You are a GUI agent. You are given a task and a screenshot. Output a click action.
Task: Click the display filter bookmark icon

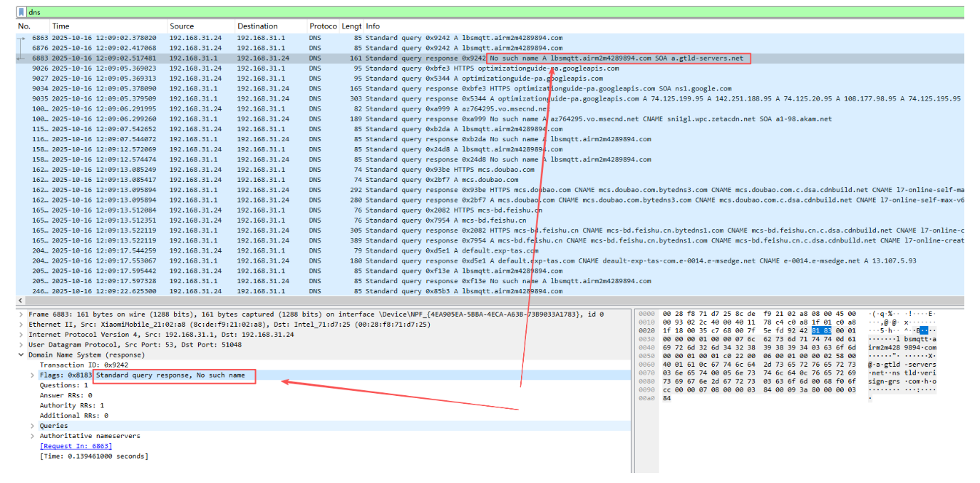pos(22,12)
